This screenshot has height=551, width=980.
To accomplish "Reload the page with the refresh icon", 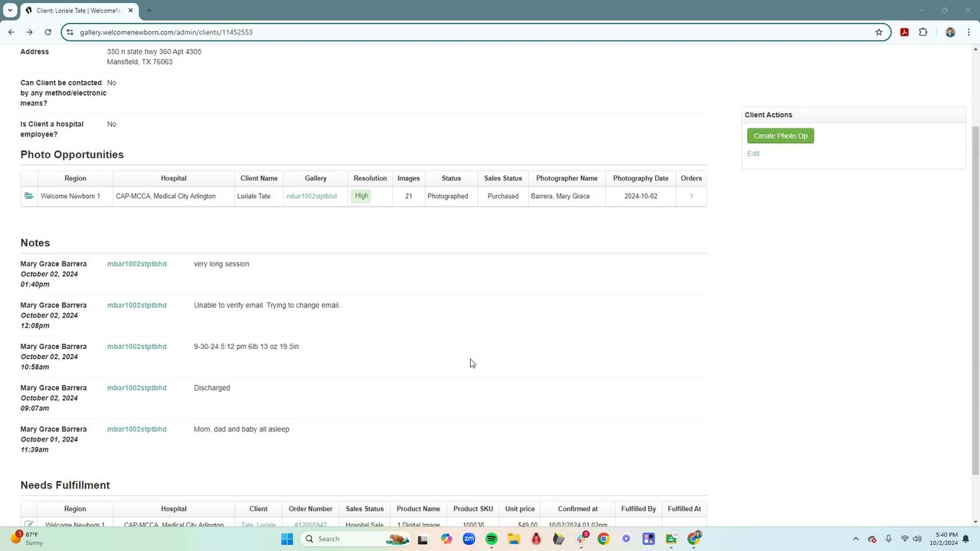I will click(x=47, y=32).
